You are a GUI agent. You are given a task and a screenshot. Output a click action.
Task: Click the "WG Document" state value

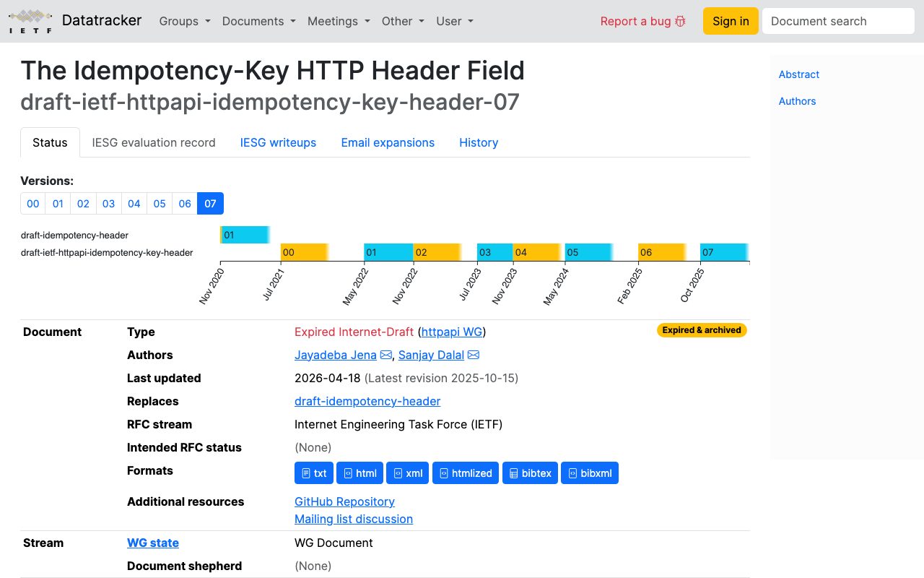click(x=334, y=543)
